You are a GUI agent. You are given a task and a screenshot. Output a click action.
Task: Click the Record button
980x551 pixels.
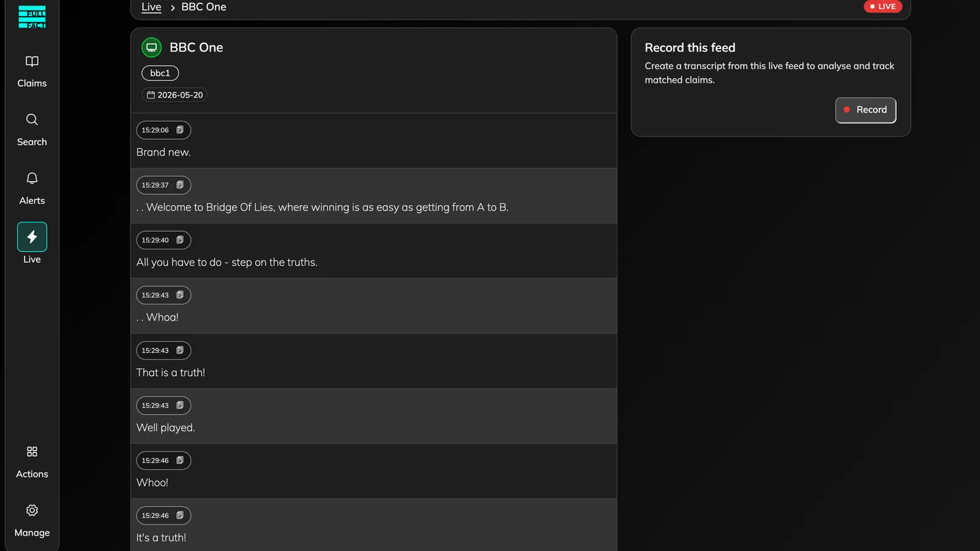865,110
